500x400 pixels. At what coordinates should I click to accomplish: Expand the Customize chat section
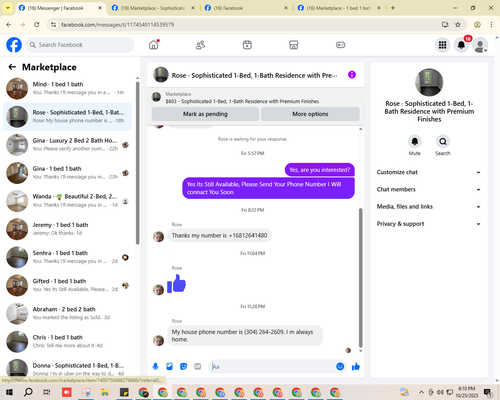429,172
